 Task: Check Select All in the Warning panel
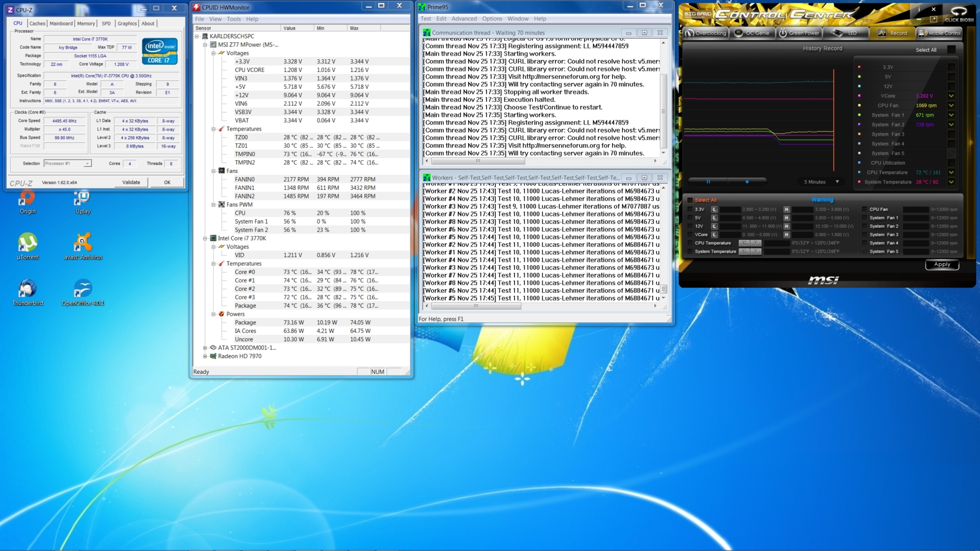[x=690, y=200]
